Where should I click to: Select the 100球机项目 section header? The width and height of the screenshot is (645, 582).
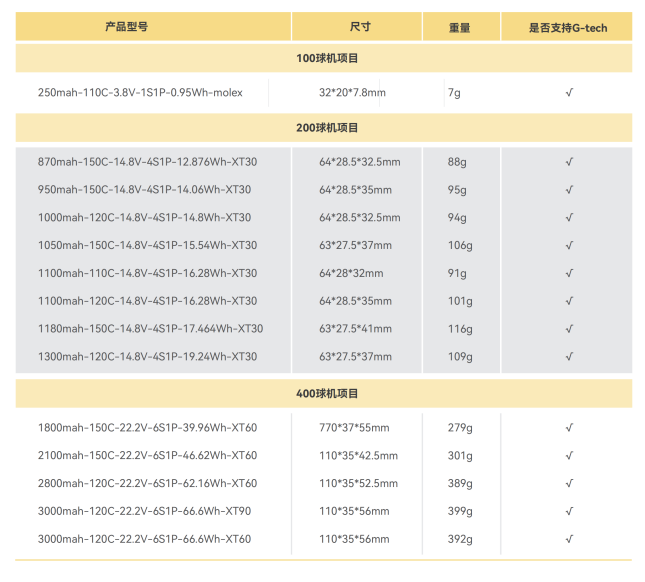coord(327,59)
